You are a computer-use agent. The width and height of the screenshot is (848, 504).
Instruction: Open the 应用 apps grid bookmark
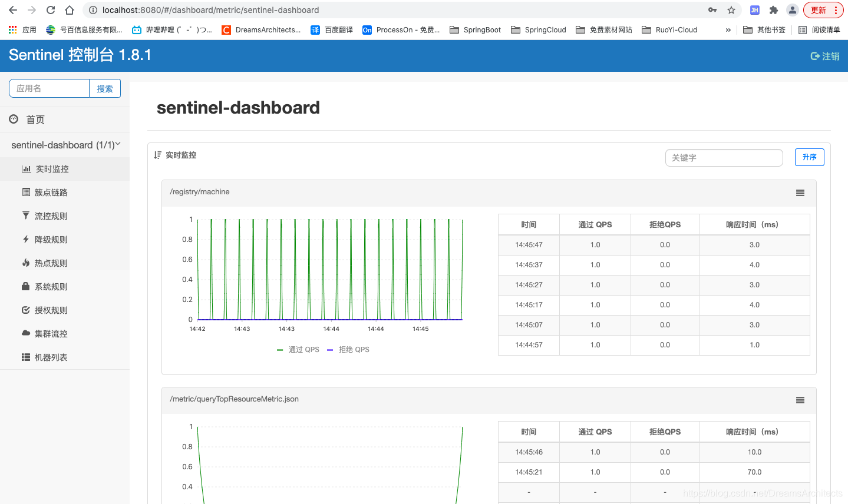click(22, 30)
